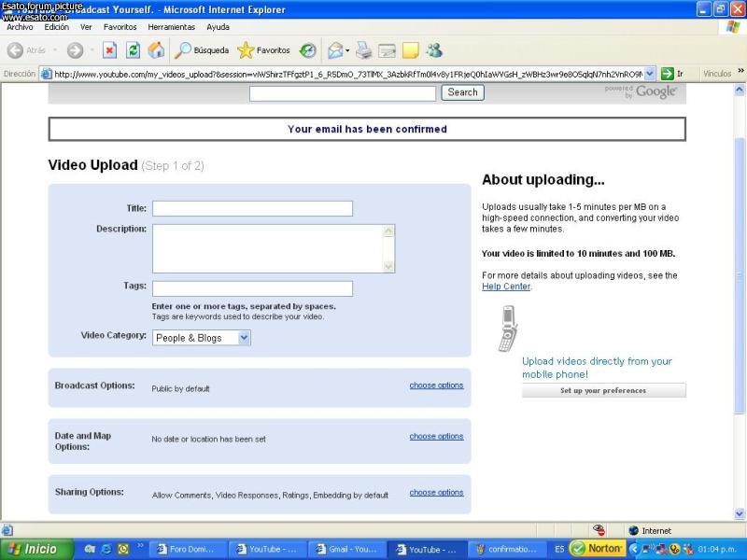
Task: Go back with the Atrás arrow button
Action: tap(26, 50)
